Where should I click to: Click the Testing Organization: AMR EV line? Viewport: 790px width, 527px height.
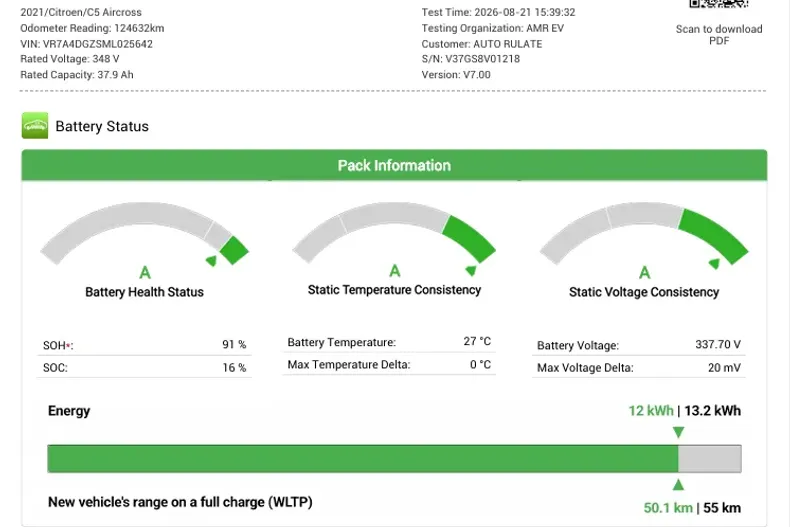pos(493,28)
